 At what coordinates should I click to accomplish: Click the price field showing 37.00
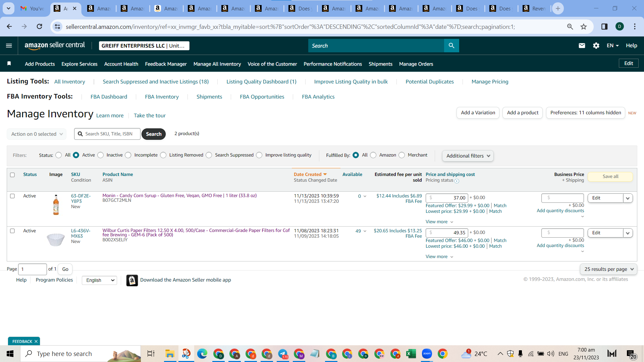tap(447, 198)
